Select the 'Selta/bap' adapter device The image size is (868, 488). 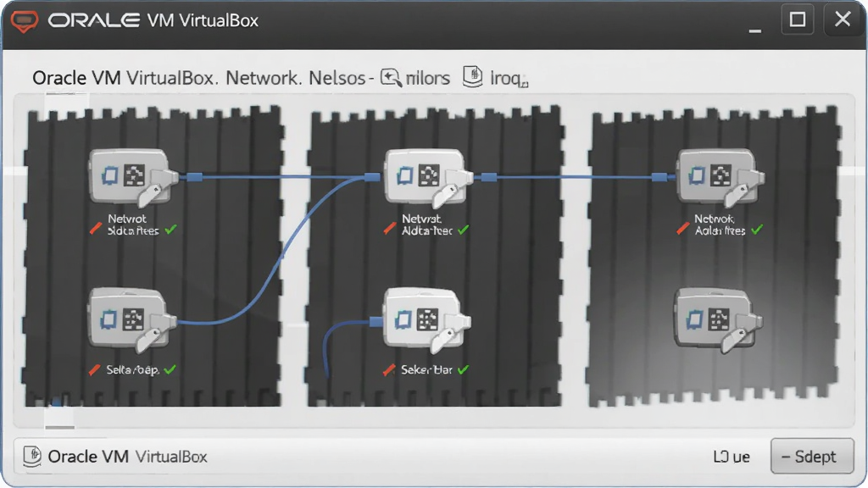click(132, 319)
